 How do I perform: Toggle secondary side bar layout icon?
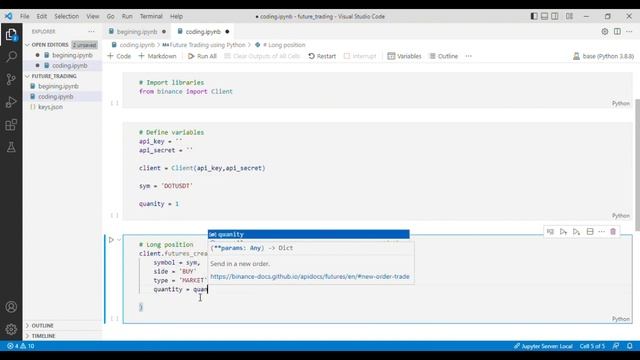(x=555, y=16)
